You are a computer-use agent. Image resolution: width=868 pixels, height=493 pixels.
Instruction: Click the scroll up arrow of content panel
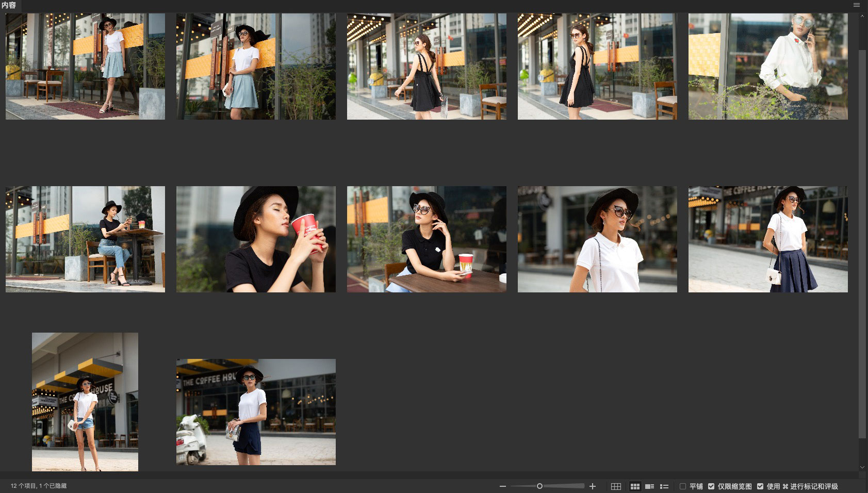click(x=862, y=17)
